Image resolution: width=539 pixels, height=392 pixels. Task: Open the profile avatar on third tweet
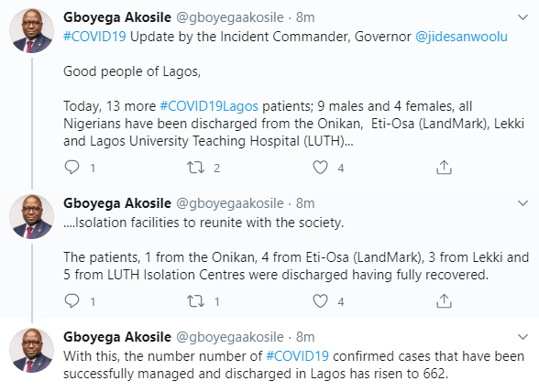[31, 350]
